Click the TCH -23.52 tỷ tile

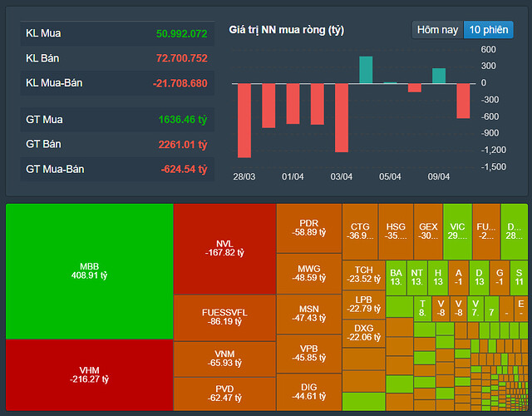point(364,275)
